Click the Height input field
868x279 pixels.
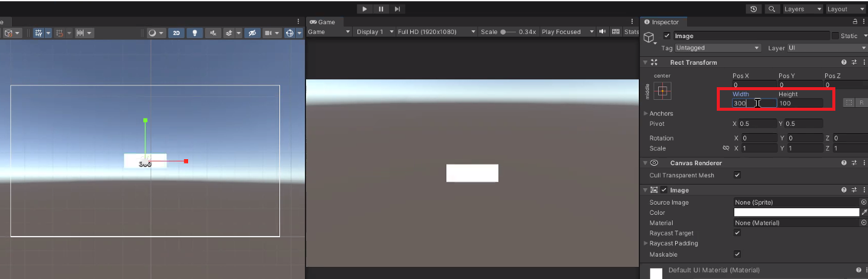800,103
